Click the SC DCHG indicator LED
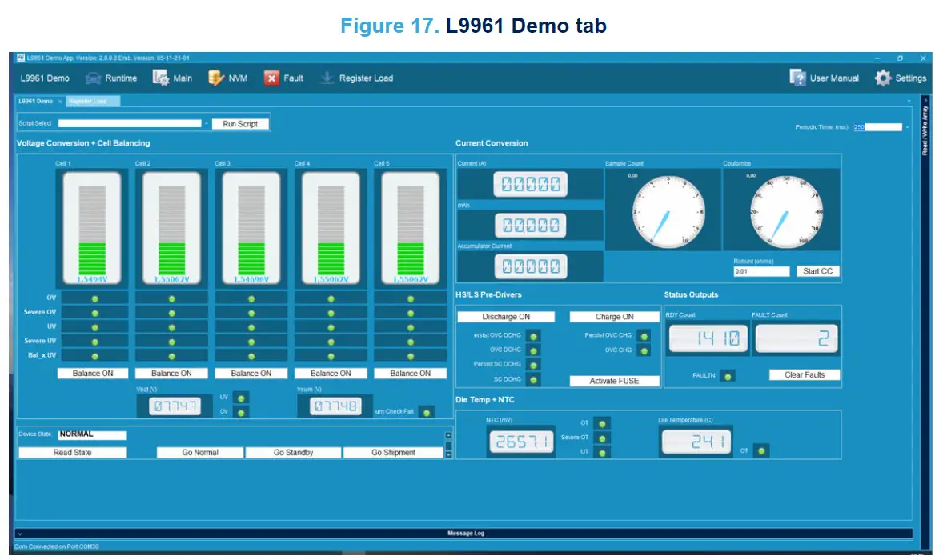Viewport: 939px width, 560px height. pos(533,379)
